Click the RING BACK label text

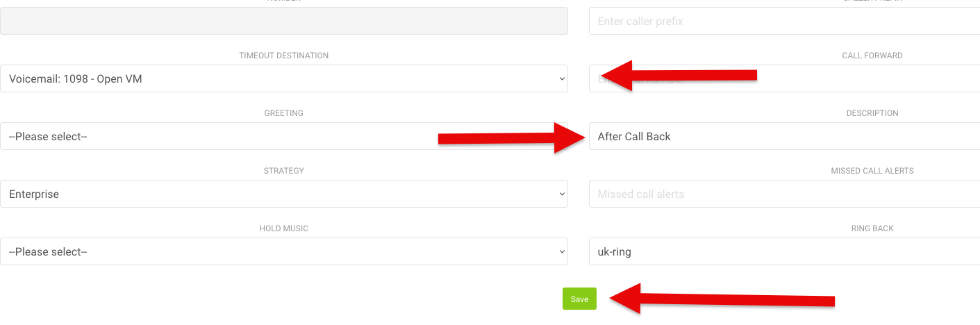(872, 228)
